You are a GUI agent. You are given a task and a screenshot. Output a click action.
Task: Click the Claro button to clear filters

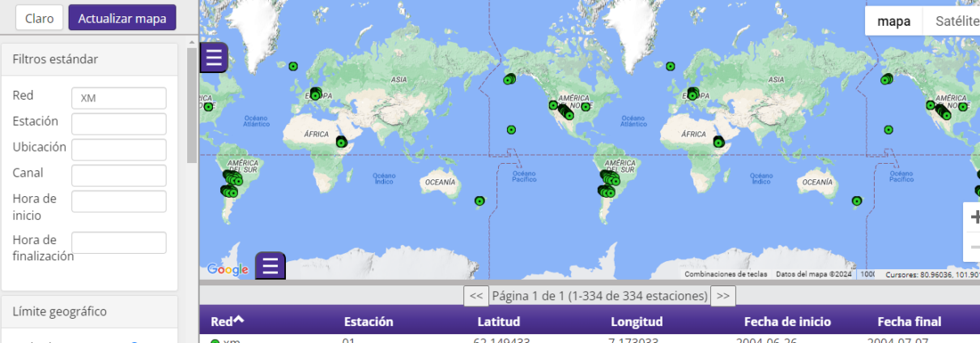(39, 18)
